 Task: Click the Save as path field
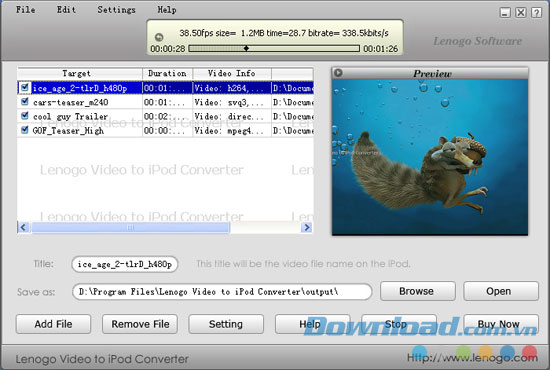click(222, 292)
